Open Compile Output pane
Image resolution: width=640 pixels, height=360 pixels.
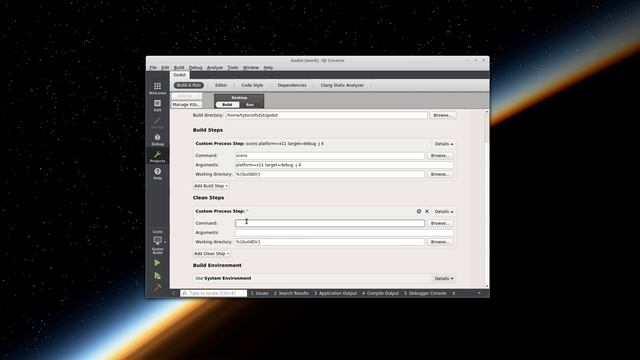[380, 293]
